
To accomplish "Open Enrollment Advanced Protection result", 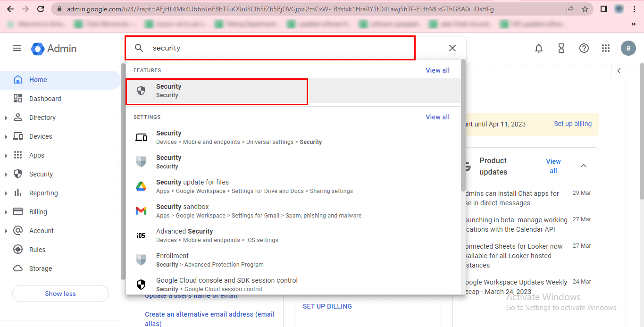I will click(x=293, y=260).
